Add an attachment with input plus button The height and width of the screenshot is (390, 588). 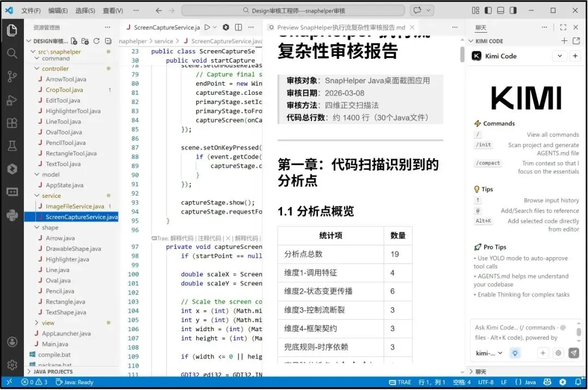point(543,353)
